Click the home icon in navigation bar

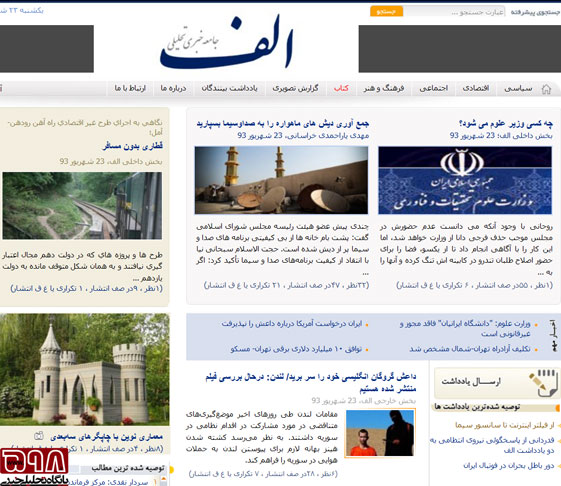[x=546, y=89]
